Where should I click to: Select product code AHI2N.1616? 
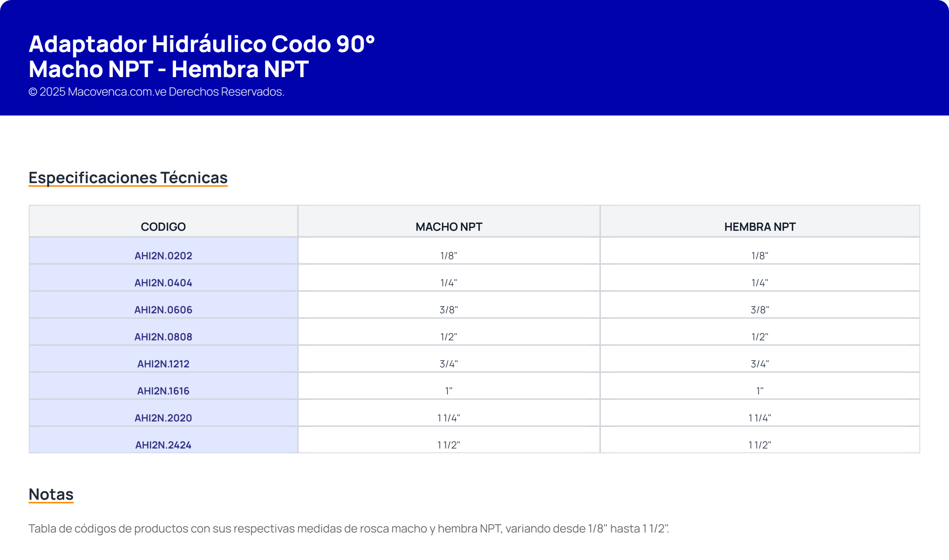click(x=163, y=391)
